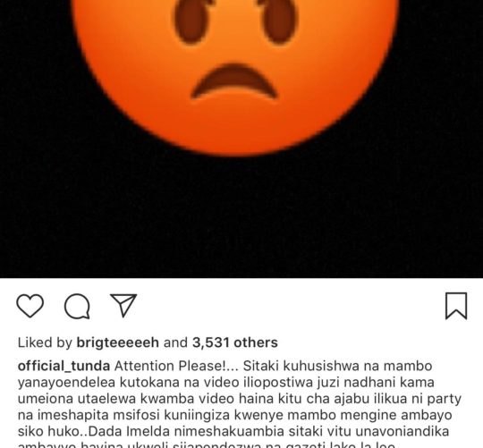
Task: Save the post with the bookmark icon
Action: (x=456, y=306)
